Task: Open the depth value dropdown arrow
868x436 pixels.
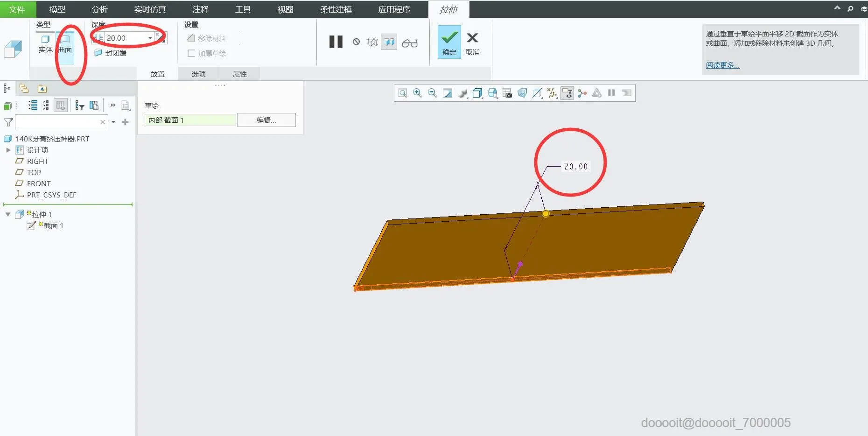Action: pos(150,38)
